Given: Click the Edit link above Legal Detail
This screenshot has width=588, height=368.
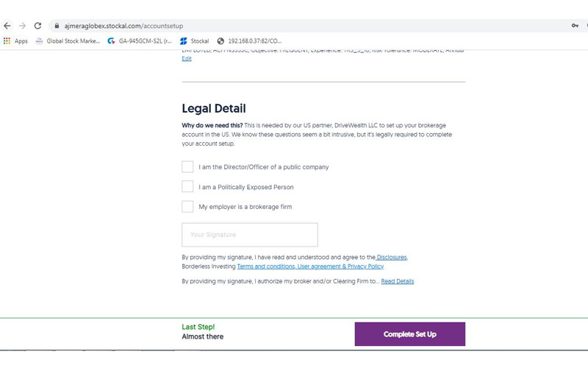Looking at the screenshot, I should coord(187,59).
